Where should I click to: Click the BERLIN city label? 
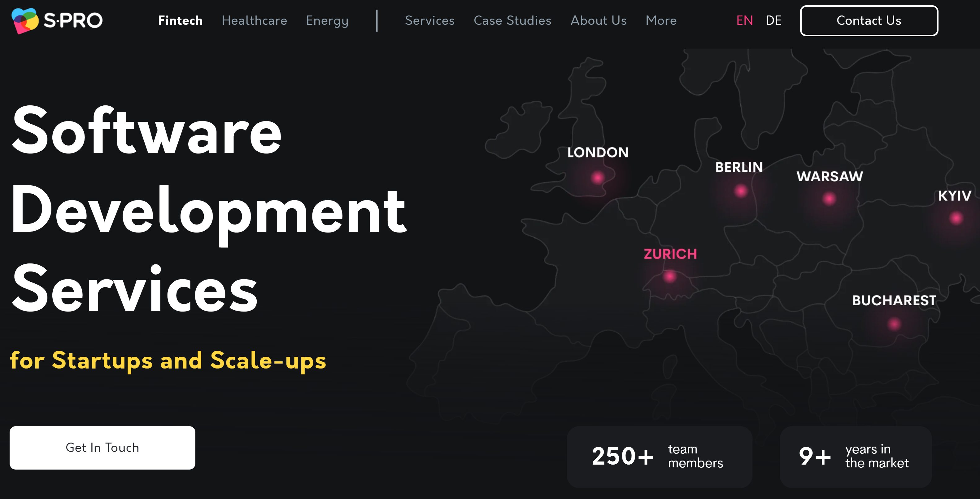coord(739,167)
